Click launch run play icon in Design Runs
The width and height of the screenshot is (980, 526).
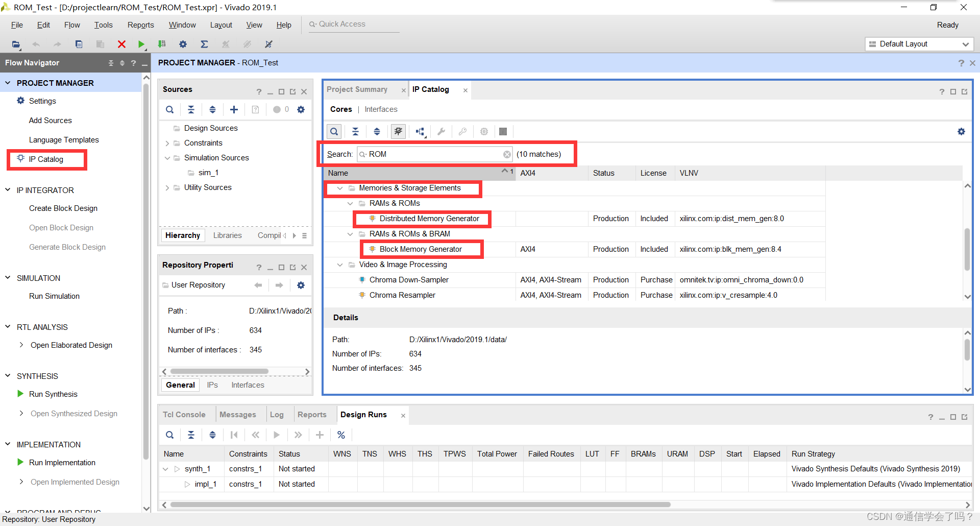[277, 435]
